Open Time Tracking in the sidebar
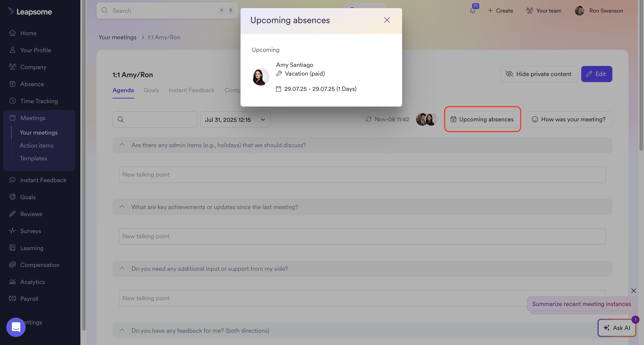Viewport: 644px width, 345px height. [39, 101]
